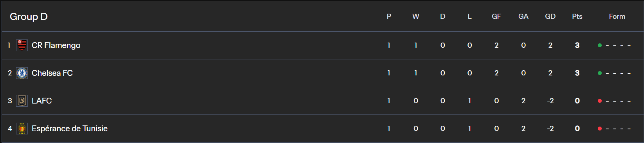The width and height of the screenshot is (644, 143).
Task: Click Espérance's red loss form dot
Action: pyautogui.click(x=600, y=129)
